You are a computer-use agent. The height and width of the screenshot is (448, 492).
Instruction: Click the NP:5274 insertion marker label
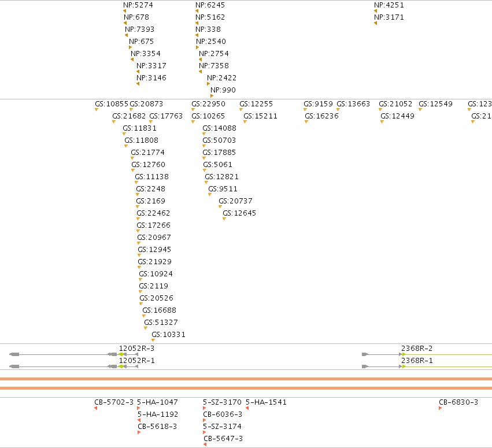138,5
